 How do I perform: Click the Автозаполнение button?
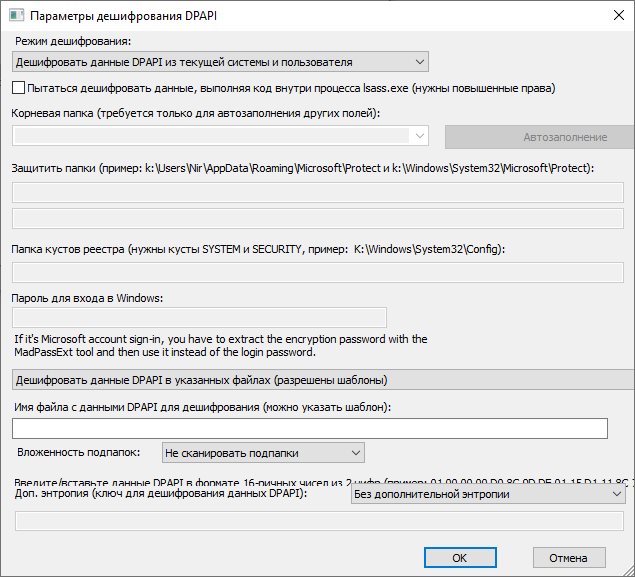pos(539,137)
